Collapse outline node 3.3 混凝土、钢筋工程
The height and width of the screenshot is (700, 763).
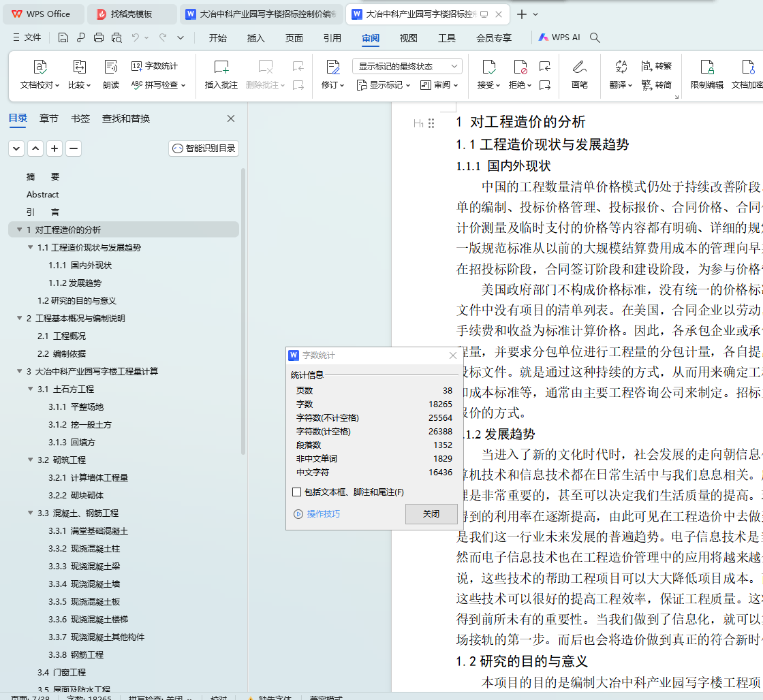(x=30, y=513)
